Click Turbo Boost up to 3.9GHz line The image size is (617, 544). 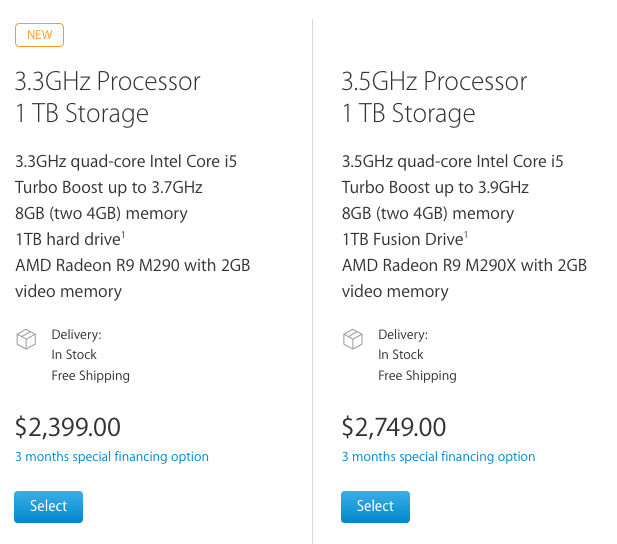pos(435,187)
